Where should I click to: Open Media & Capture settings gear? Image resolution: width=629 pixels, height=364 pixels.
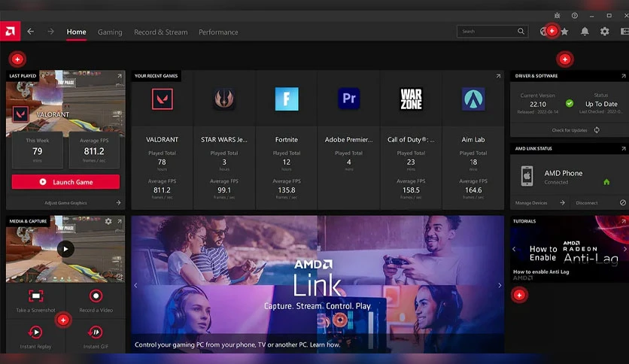[x=108, y=221]
